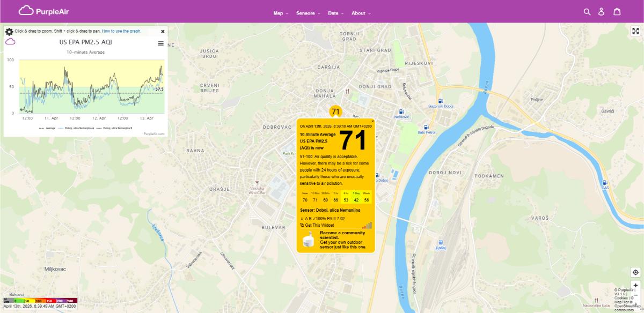Open the graph settings gear
Viewport: 644px width, 313px height.
(x=9, y=31)
